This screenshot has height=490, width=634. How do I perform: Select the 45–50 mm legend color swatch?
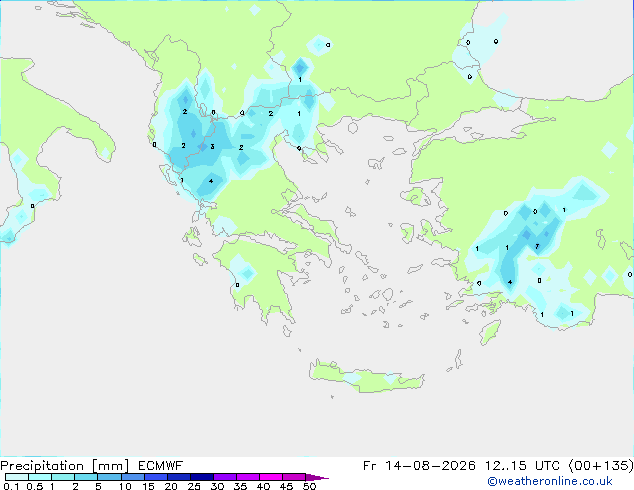tap(294, 477)
